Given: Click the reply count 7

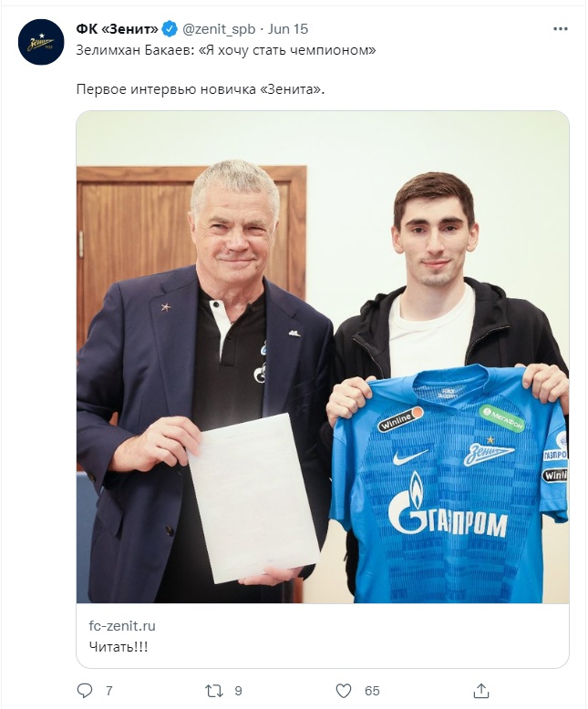Looking at the screenshot, I should click(x=109, y=691).
